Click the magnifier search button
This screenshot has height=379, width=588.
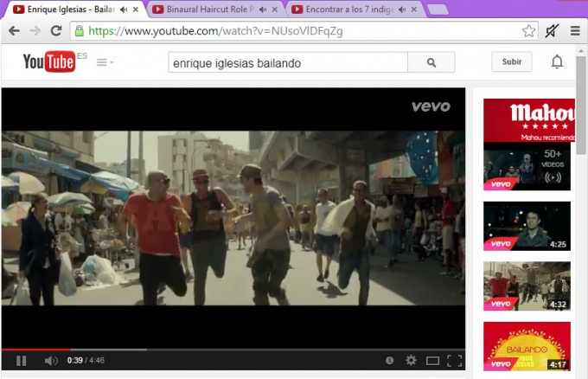[x=431, y=62]
